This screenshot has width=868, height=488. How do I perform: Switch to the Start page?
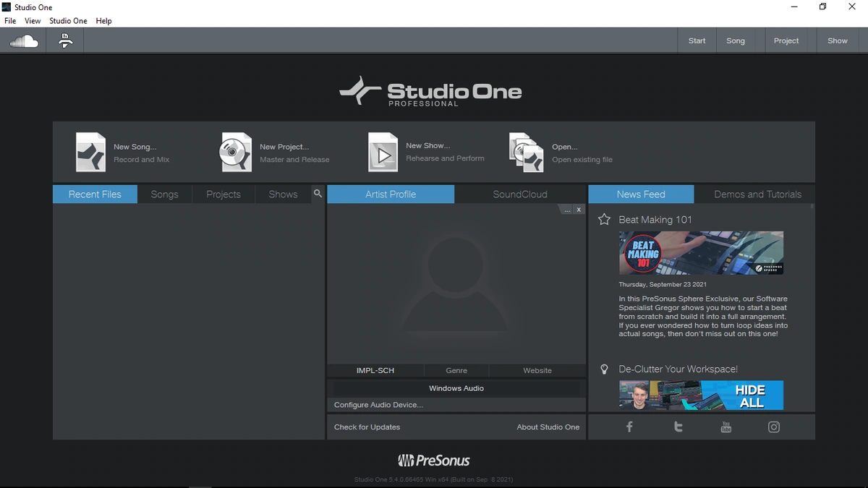tap(697, 40)
